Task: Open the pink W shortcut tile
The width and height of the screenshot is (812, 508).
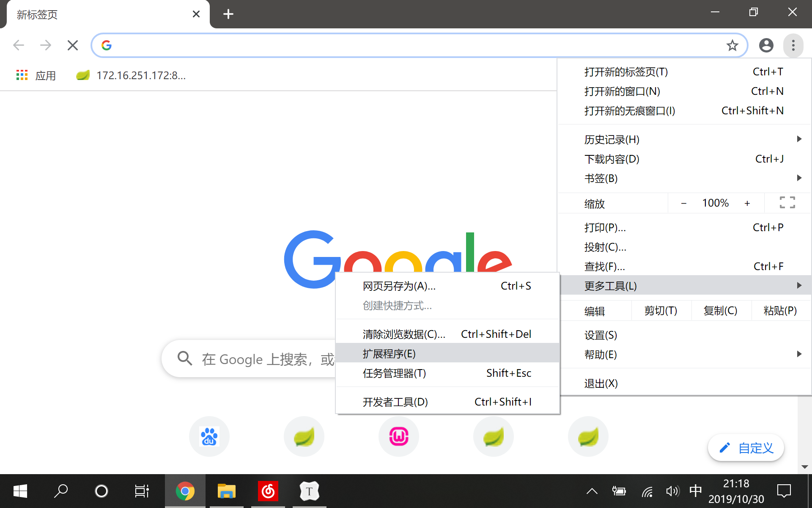Action: pos(399,436)
